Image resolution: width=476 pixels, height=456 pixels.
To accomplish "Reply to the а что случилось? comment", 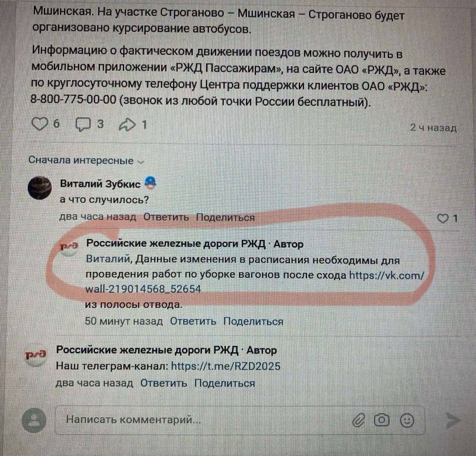I will tap(166, 217).
